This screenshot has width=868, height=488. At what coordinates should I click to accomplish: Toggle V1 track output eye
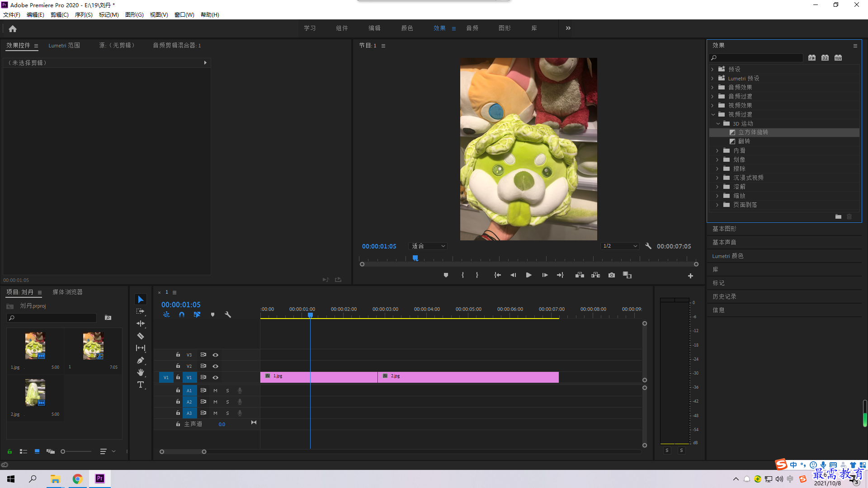(x=216, y=378)
